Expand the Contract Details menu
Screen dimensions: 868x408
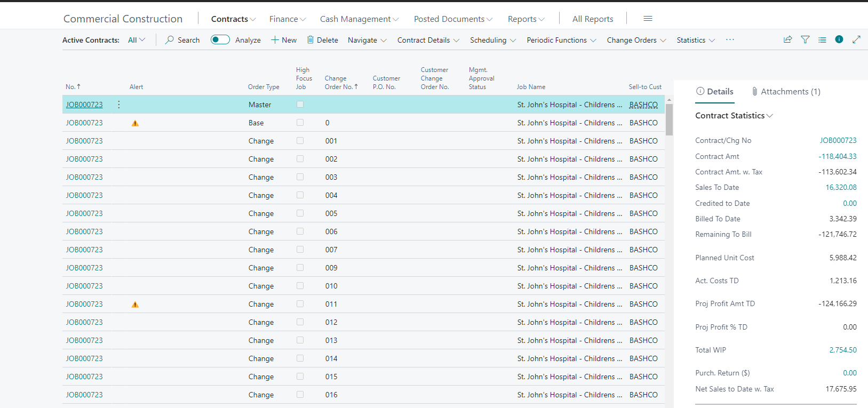pyautogui.click(x=428, y=40)
